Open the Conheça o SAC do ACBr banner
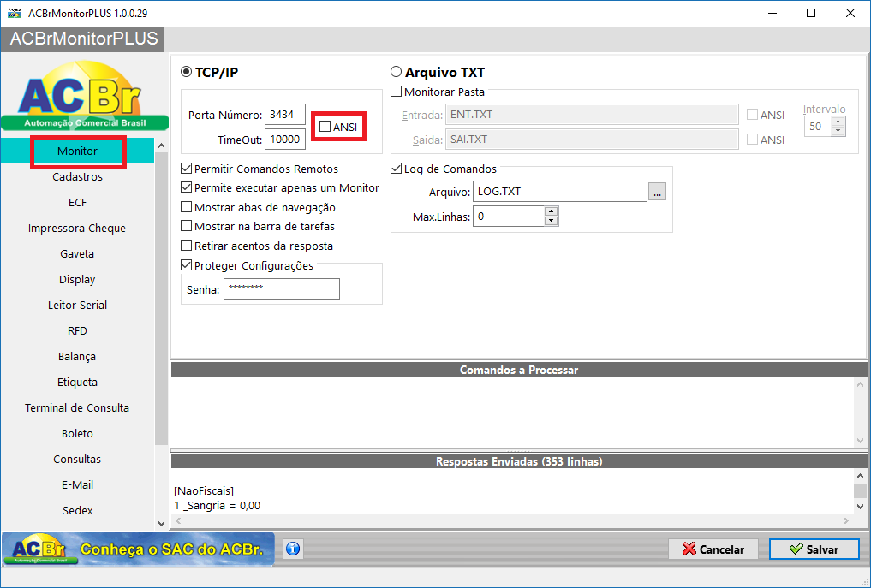The image size is (871, 588). pos(139,549)
